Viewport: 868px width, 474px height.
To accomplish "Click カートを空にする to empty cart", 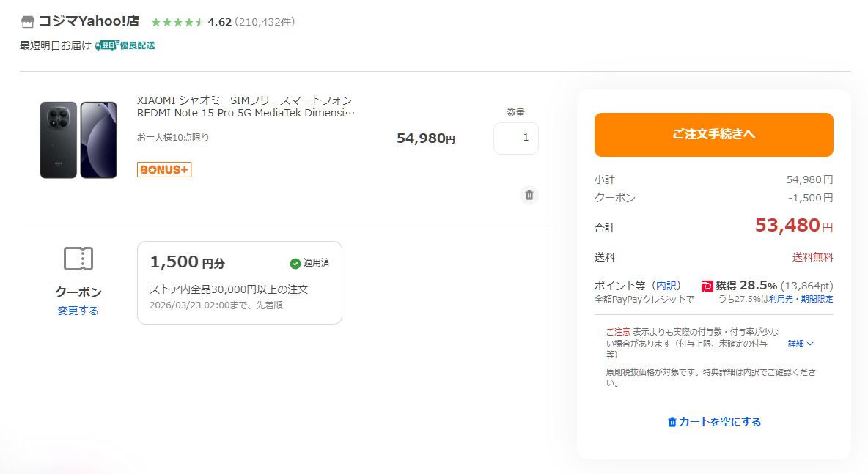I will coord(714,422).
